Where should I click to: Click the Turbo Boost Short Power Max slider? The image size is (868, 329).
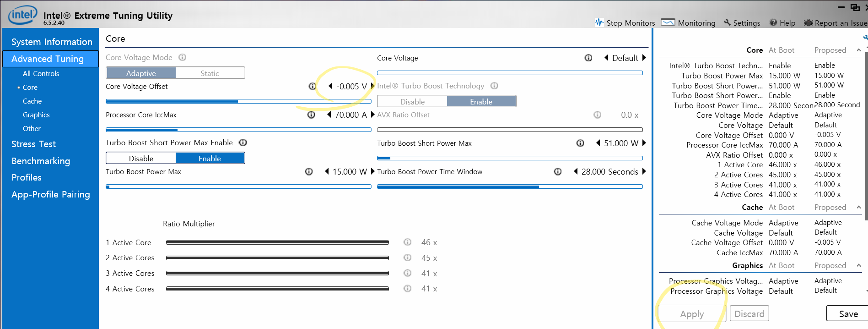point(510,158)
